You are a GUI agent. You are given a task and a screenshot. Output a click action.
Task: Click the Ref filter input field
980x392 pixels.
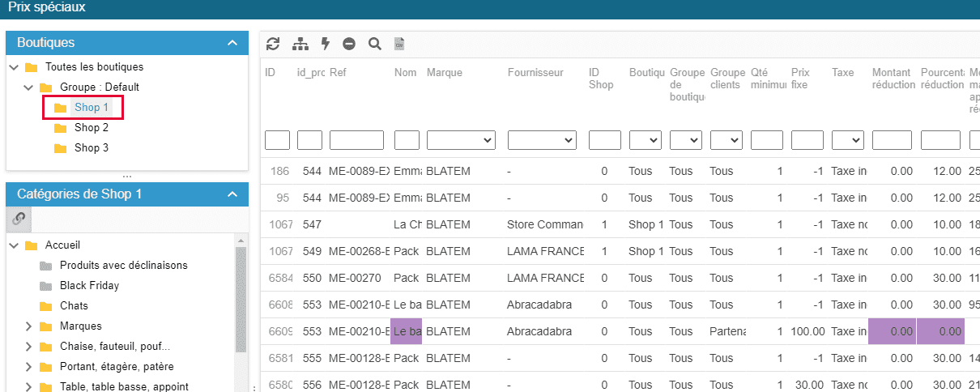point(356,140)
